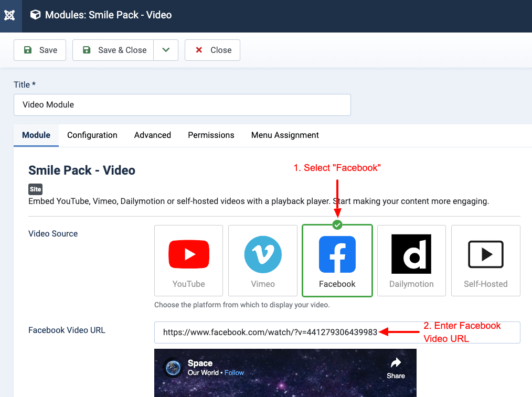Image resolution: width=532 pixels, height=397 pixels.
Task: Expand the Save & Close dropdown arrow
Action: (166, 50)
